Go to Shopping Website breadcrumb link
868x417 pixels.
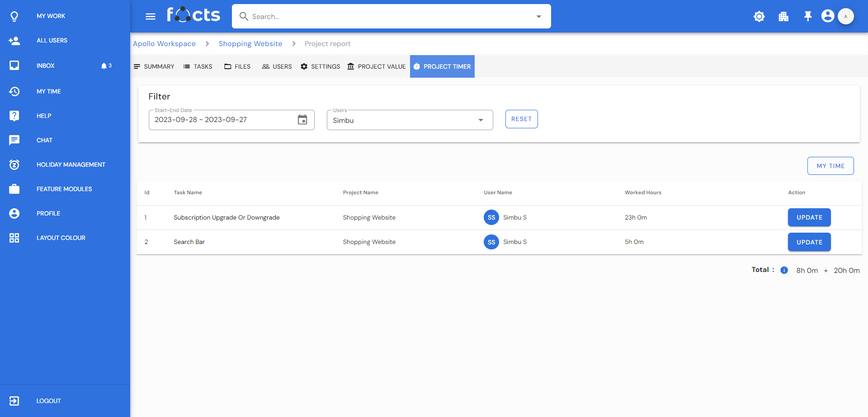coord(250,44)
